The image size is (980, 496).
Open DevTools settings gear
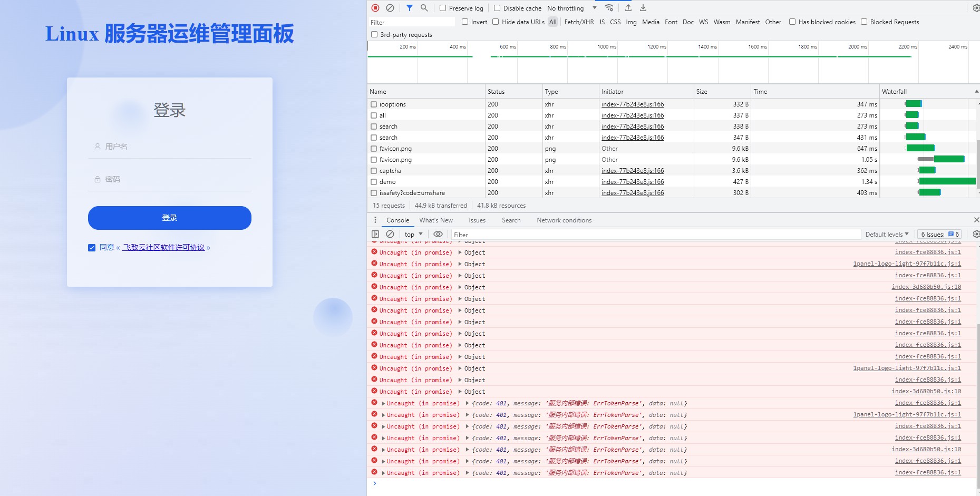(975, 8)
